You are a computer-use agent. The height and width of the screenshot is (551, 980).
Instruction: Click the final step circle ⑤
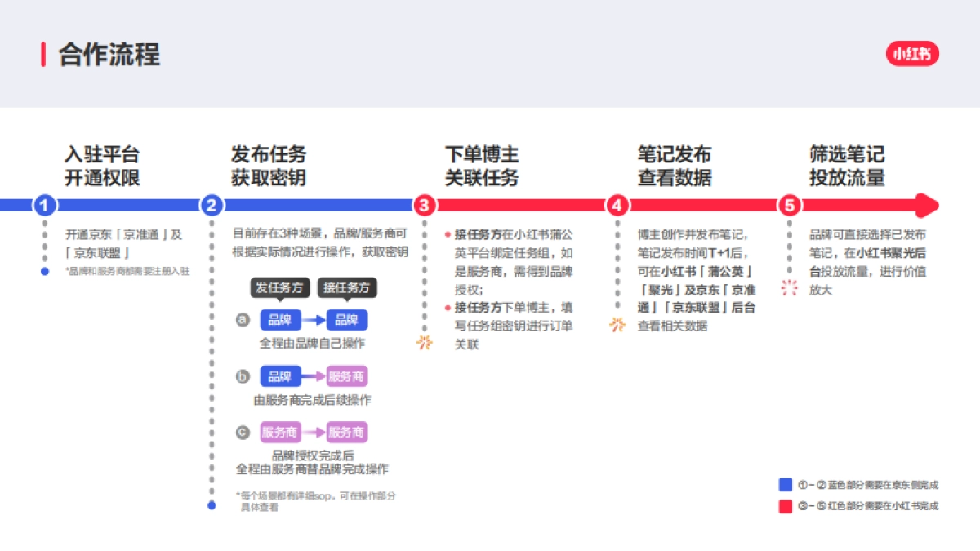790,206
